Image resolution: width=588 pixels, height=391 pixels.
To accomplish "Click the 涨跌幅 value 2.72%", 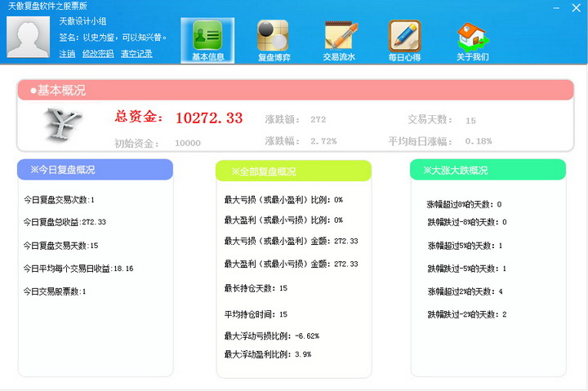I will [323, 141].
